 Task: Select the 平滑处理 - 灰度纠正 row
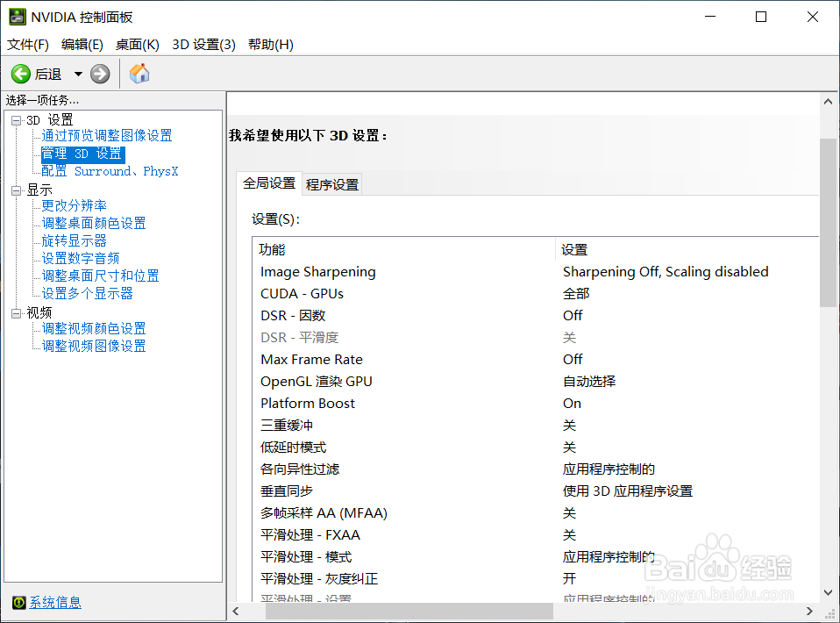click(536, 579)
